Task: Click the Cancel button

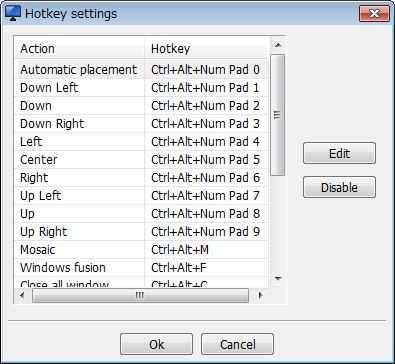Action: tap(237, 344)
